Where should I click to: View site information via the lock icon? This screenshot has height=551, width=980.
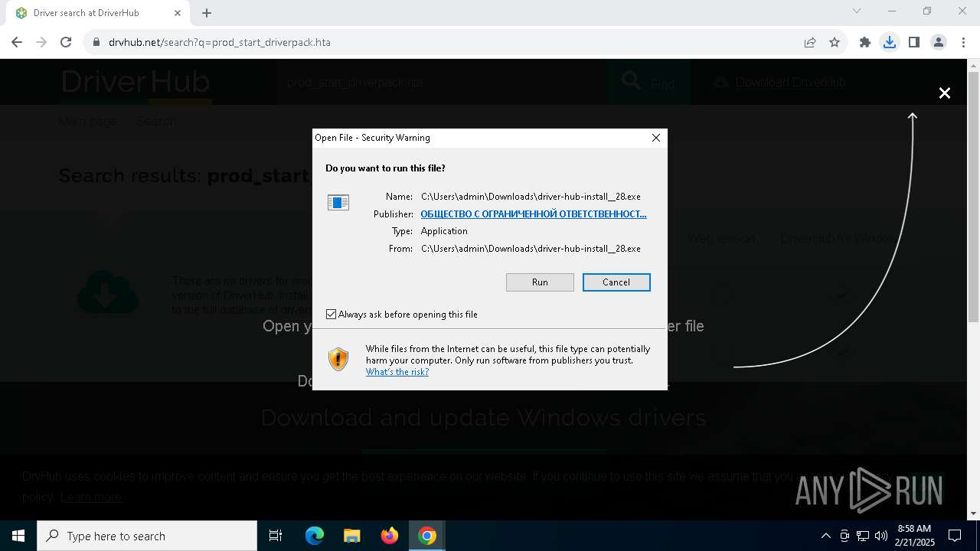(96, 42)
